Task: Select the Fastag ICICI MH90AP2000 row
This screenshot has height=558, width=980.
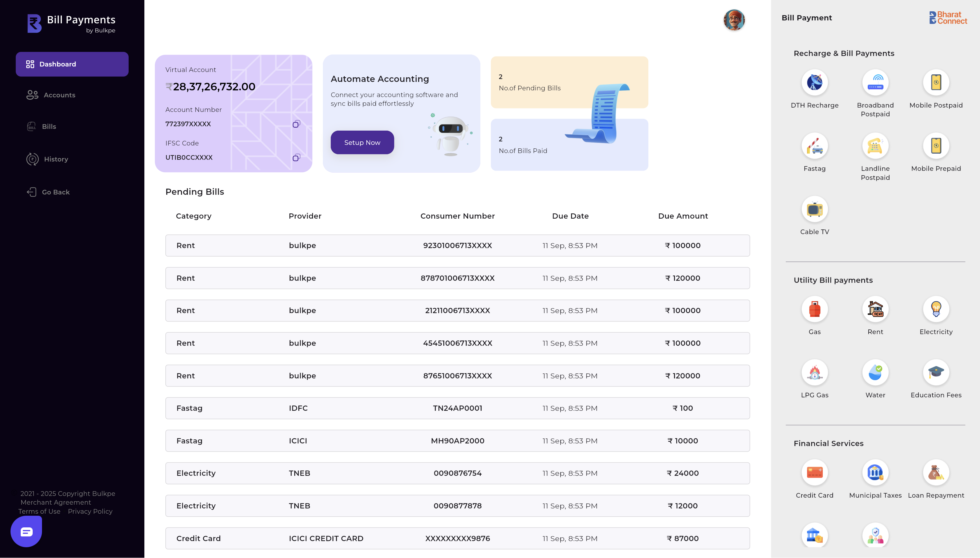Action: click(457, 441)
